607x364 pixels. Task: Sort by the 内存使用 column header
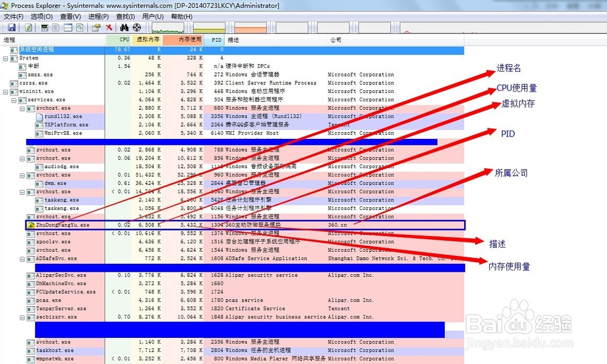pos(183,40)
